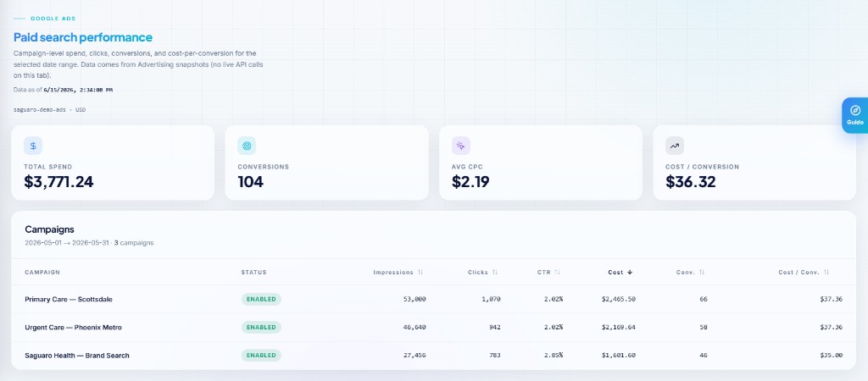Click the 1,070 clicks cell
868x381 pixels.
coord(491,299)
